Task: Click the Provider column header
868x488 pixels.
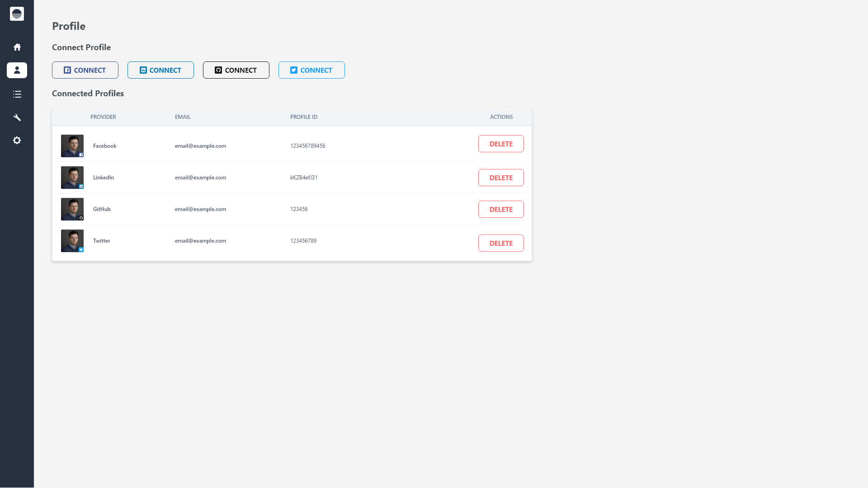Action: [103, 117]
